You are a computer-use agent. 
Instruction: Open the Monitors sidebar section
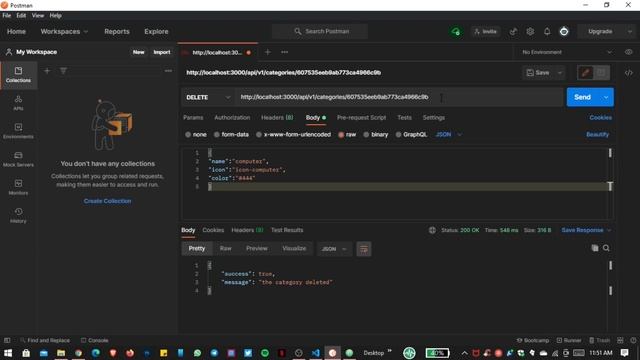click(18, 187)
